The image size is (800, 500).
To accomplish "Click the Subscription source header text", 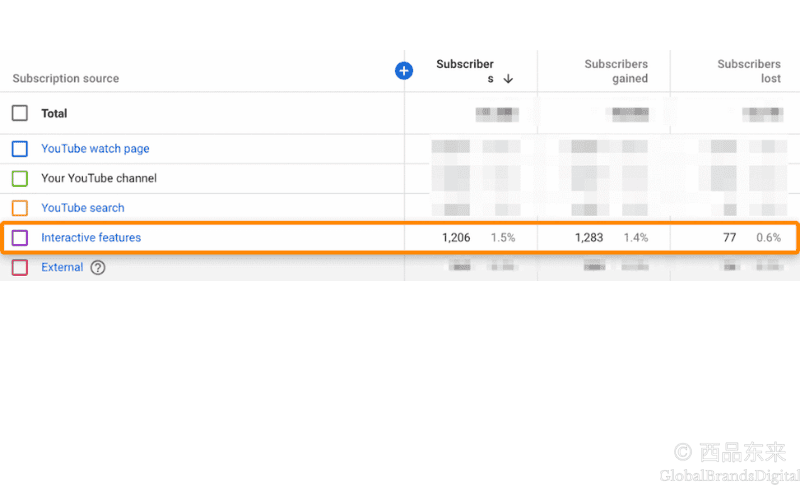I will [66, 78].
